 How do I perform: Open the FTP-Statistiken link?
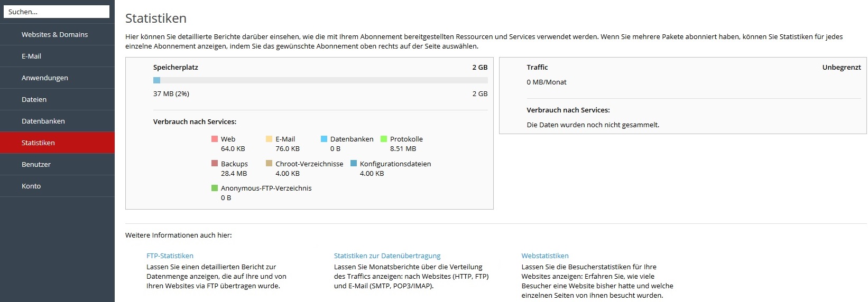(170, 256)
